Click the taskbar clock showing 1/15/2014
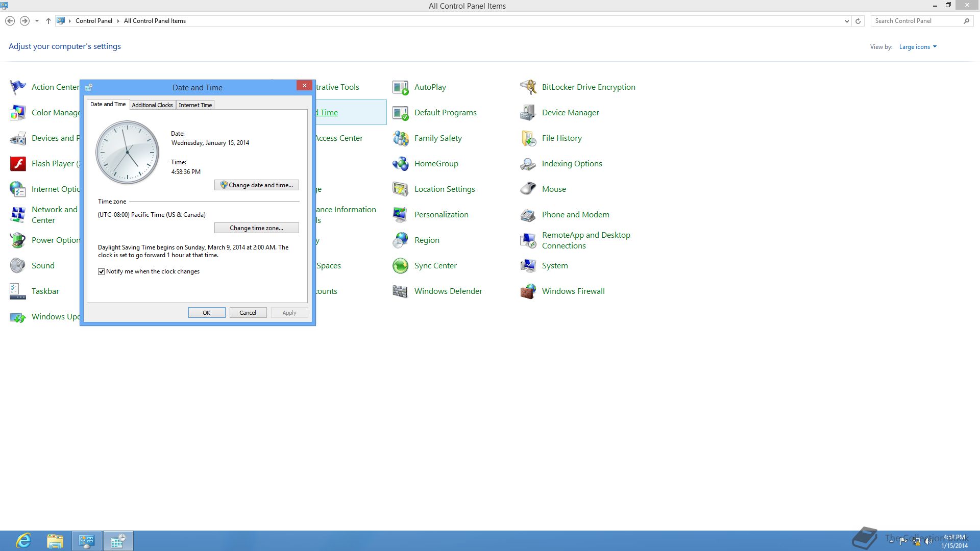Screen dimensions: 980x551 point(954,541)
